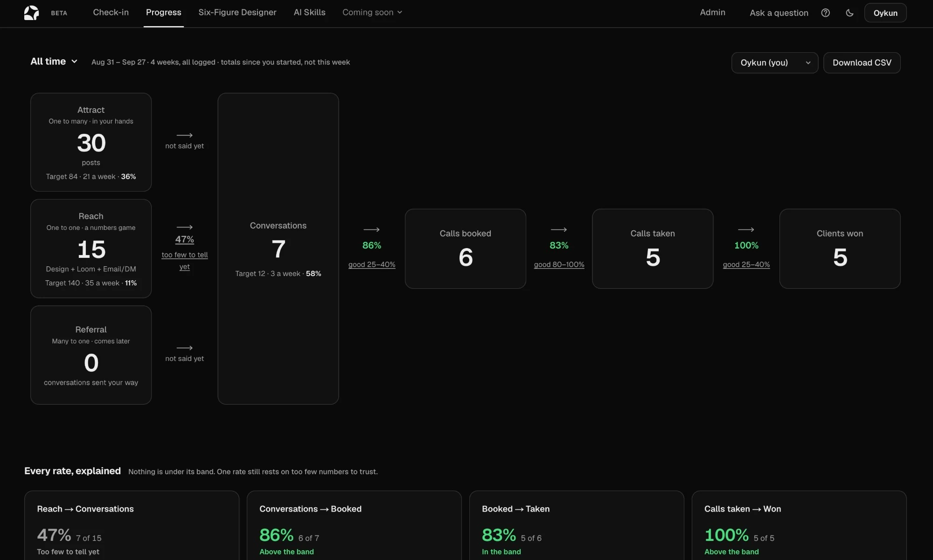Click the "Every rate, explained" heading
Viewport: 933px width, 560px height.
pos(72,471)
